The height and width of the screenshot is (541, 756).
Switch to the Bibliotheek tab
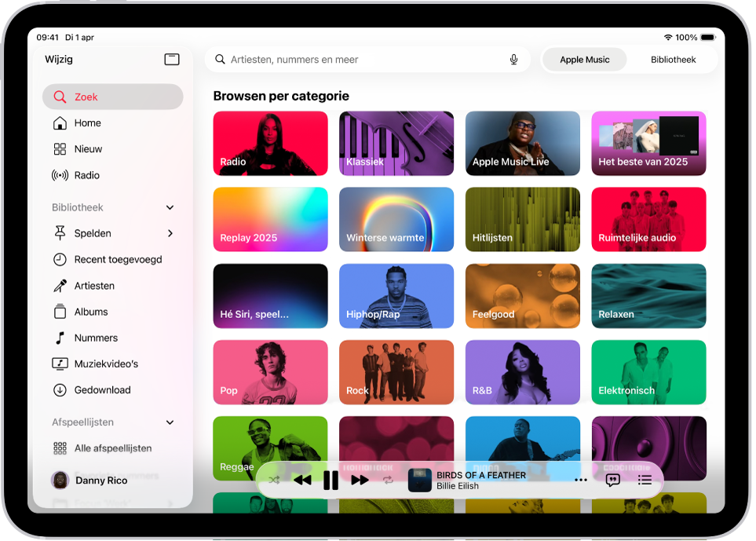click(673, 60)
